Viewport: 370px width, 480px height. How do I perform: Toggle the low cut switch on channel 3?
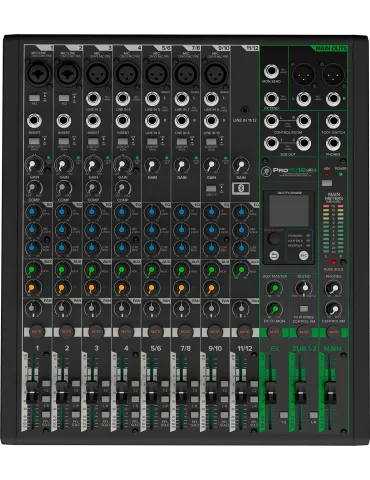coord(93,142)
